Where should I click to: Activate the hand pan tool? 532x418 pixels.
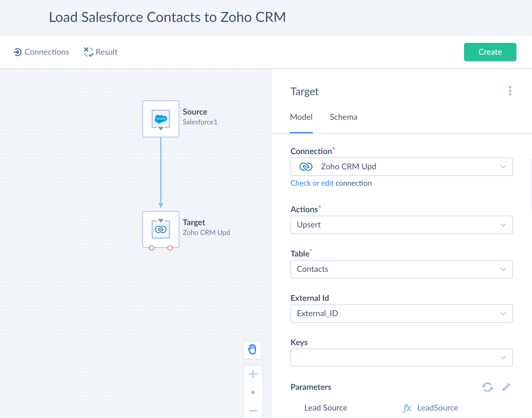252,350
